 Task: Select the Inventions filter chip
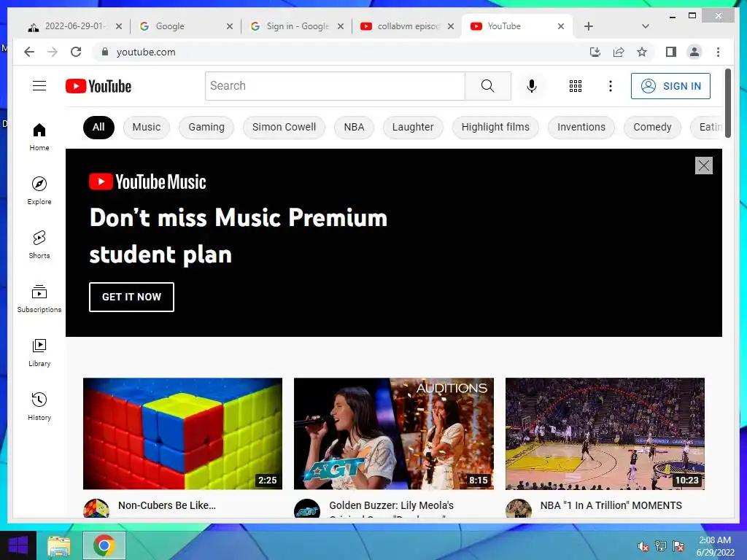coord(581,127)
